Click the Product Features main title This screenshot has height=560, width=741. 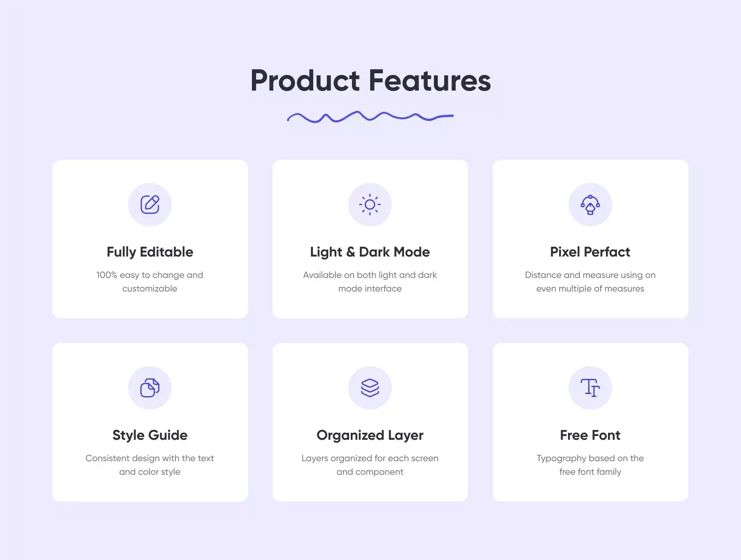[370, 80]
